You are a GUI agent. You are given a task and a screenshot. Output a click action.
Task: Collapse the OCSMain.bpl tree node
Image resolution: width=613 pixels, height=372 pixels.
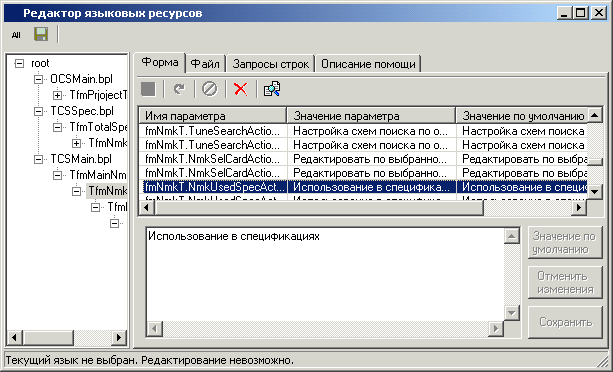coord(38,79)
